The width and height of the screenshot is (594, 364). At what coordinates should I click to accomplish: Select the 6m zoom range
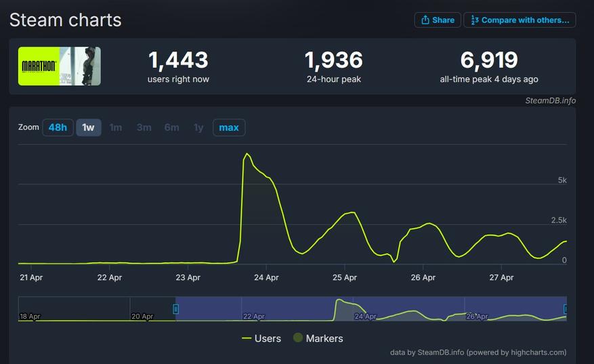click(171, 127)
